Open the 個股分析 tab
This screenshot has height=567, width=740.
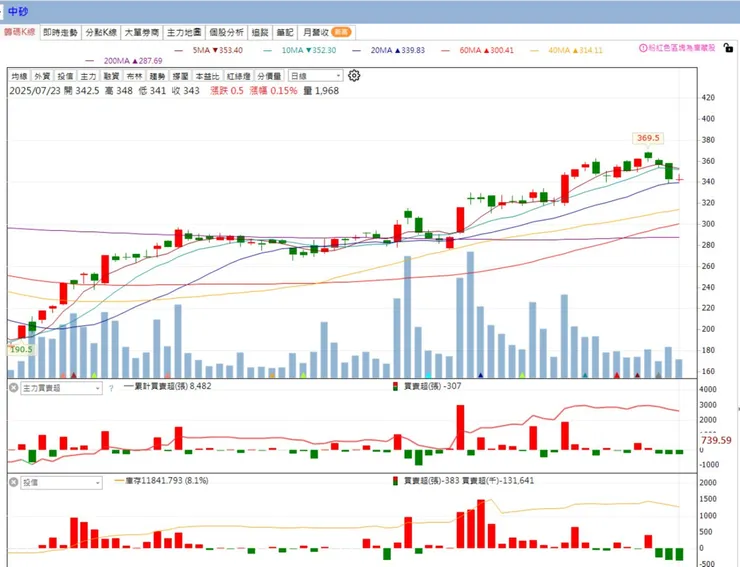[x=226, y=32]
